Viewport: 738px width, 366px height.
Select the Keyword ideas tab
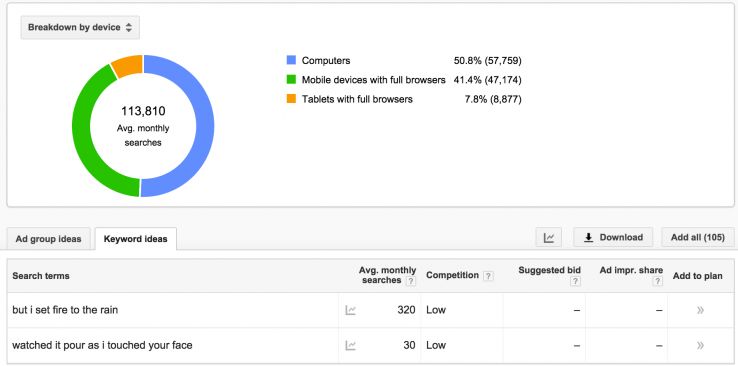click(x=136, y=239)
